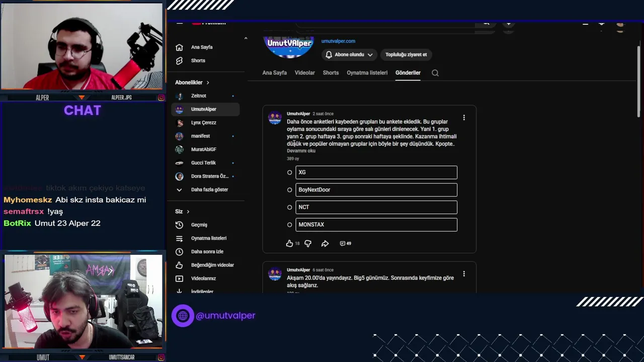Switch to channel Ana Sayfa tab

tap(274, 73)
